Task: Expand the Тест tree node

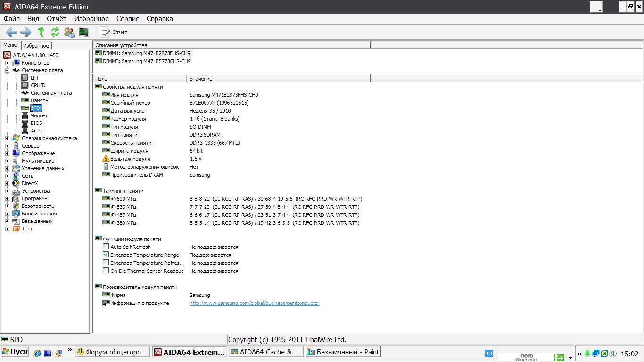Action: (7, 229)
